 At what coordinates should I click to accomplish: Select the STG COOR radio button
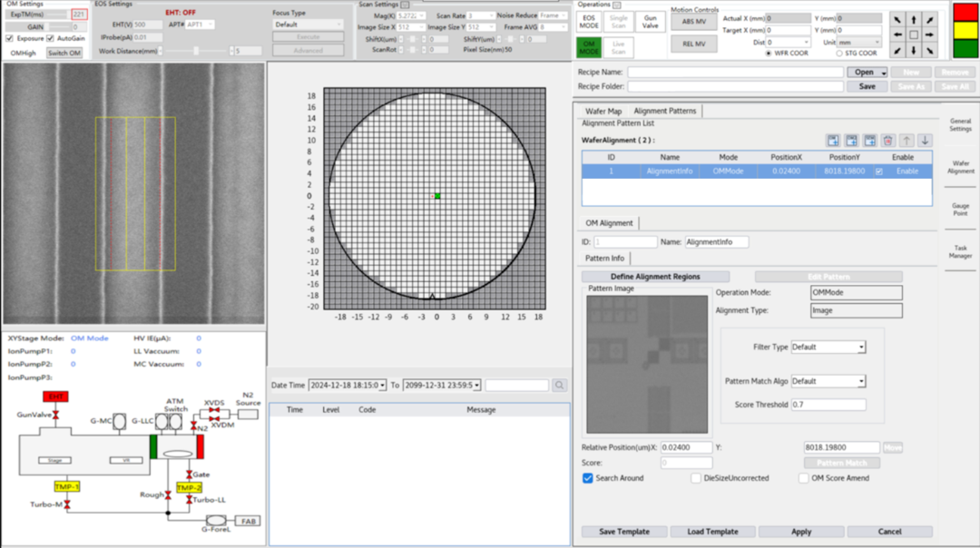pyautogui.click(x=838, y=54)
